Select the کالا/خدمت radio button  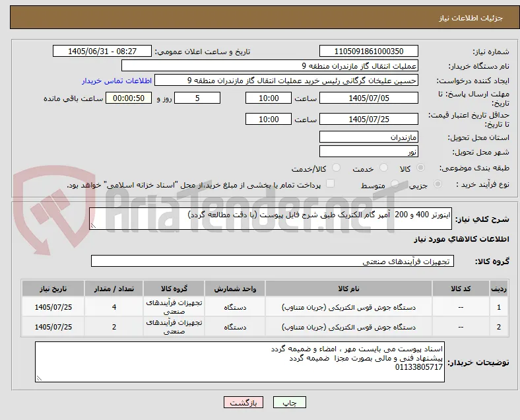[x=337, y=168]
